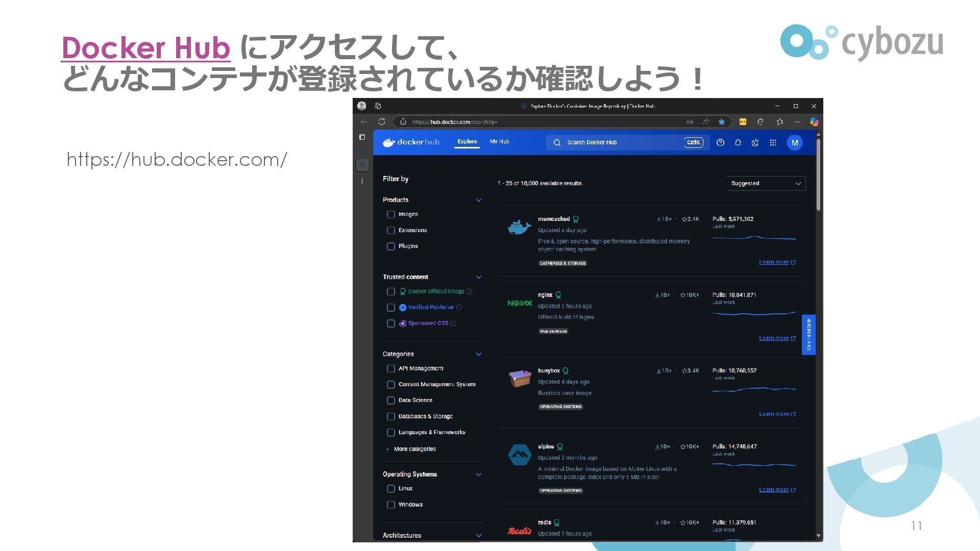
Task: Open notifications bell icon
Action: click(738, 143)
